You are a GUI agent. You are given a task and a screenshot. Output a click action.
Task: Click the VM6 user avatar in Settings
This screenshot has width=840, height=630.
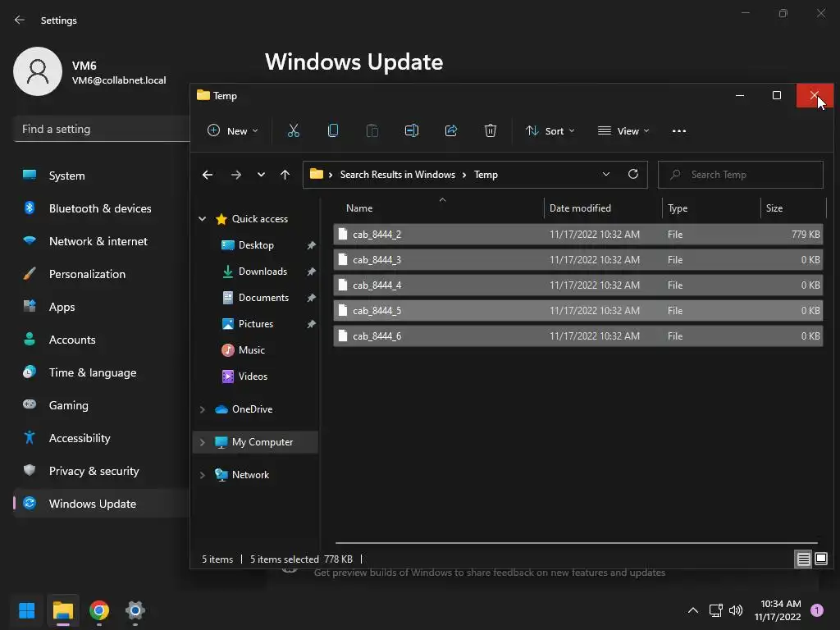click(38, 71)
